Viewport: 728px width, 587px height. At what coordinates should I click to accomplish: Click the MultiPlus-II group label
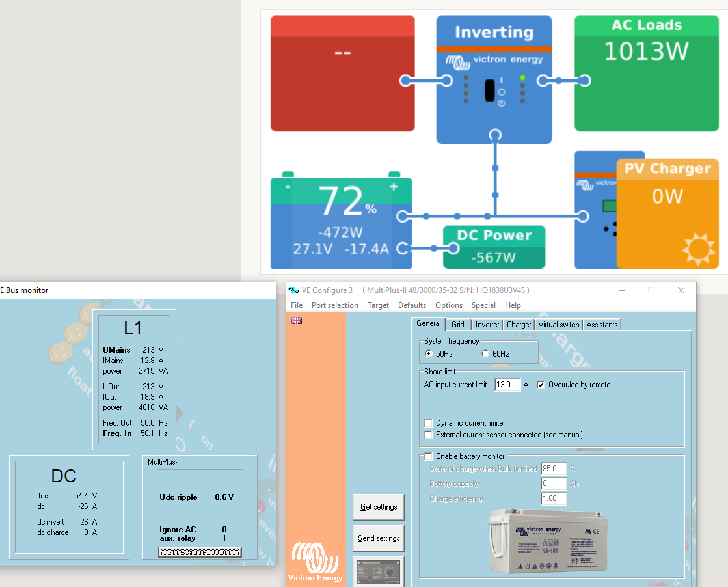[x=164, y=461]
